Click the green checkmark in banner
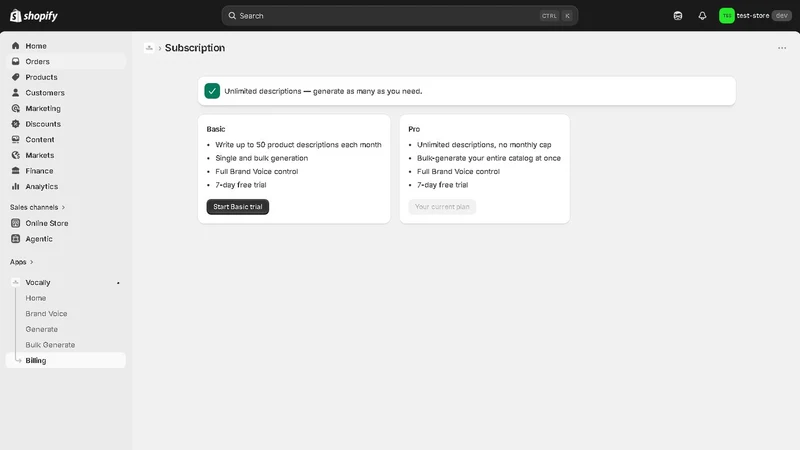Image resolution: width=800 pixels, height=450 pixels. pyautogui.click(x=212, y=91)
